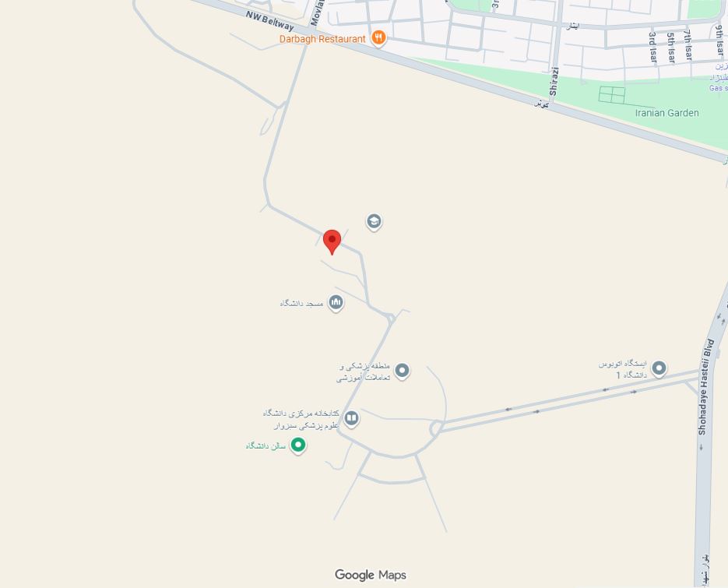Select the graduation cap university icon
The width and height of the screenshot is (728, 588).
(375, 222)
